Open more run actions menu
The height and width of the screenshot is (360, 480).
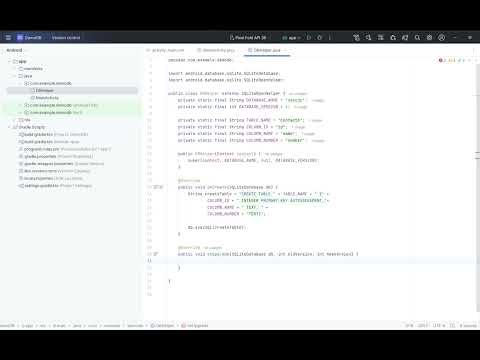pos(330,38)
